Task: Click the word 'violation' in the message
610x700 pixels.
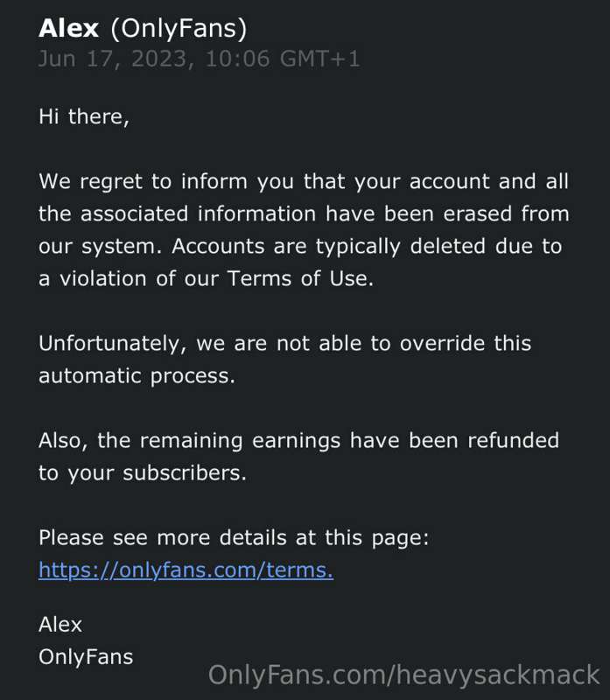Action: pyautogui.click(x=103, y=279)
